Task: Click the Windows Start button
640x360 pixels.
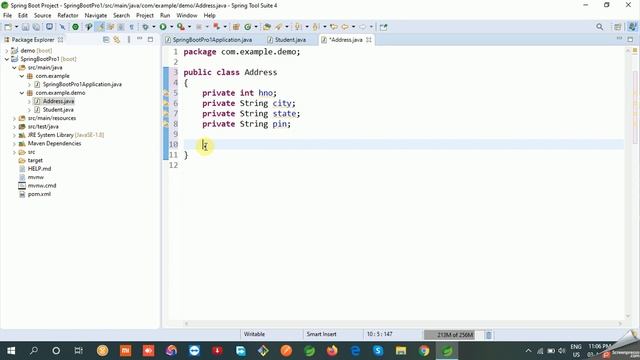Action: (x=11, y=351)
